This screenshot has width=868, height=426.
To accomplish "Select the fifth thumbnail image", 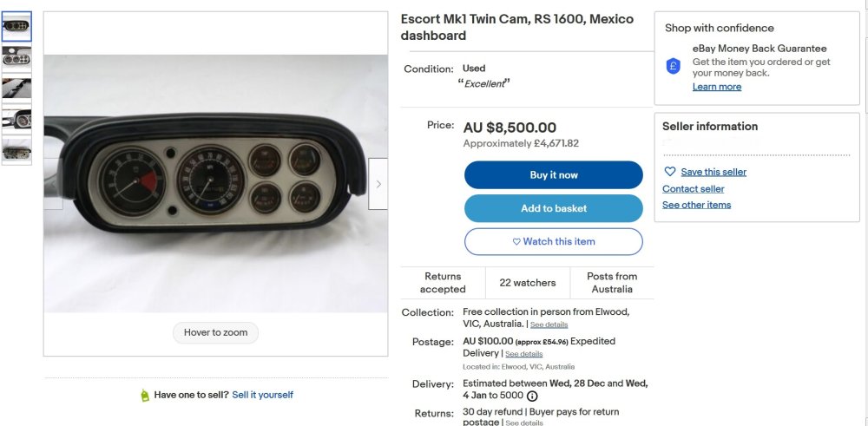I will 16,150.
